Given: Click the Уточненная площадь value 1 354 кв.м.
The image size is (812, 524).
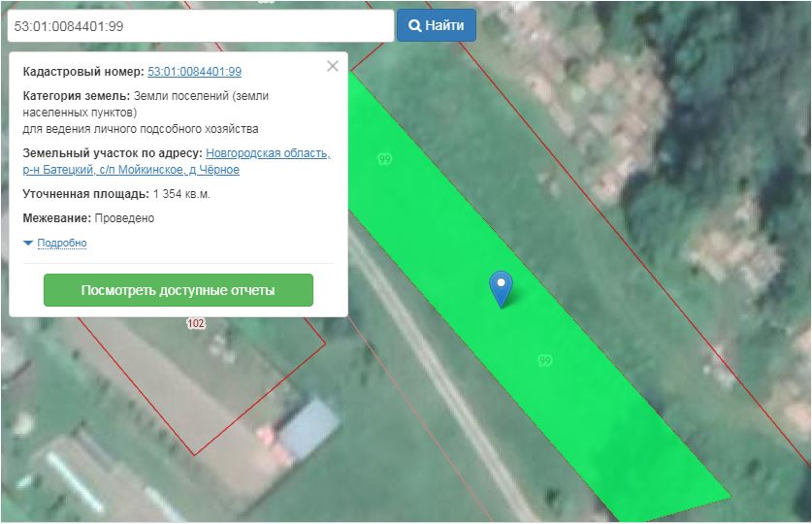Looking at the screenshot, I should pos(181,194).
